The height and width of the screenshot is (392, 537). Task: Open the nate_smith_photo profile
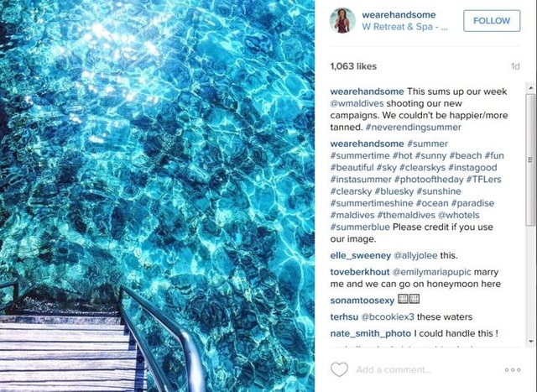click(371, 333)
